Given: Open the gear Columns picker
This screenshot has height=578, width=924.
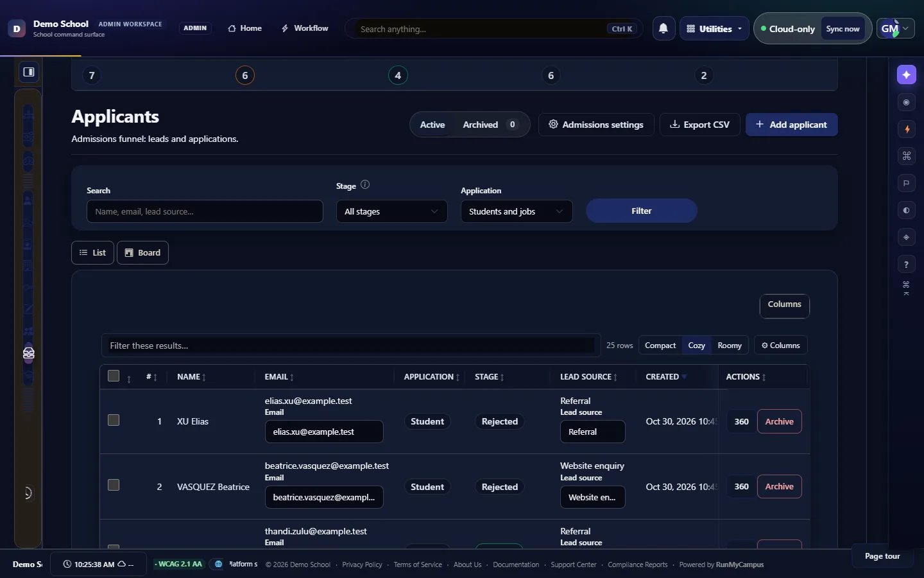Looking at the screenshot, I should pyautogui.click(x=781, y=346).
